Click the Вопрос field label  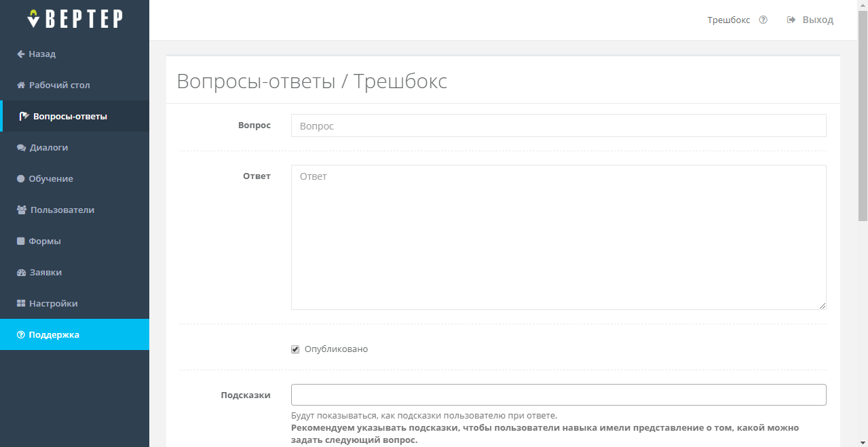tap(254, 125)
